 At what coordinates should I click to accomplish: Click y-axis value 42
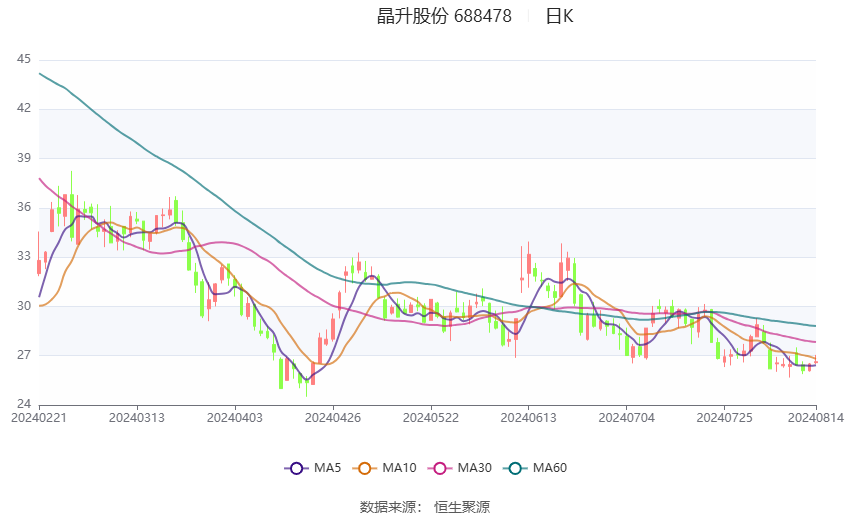(x=24, y=108)
